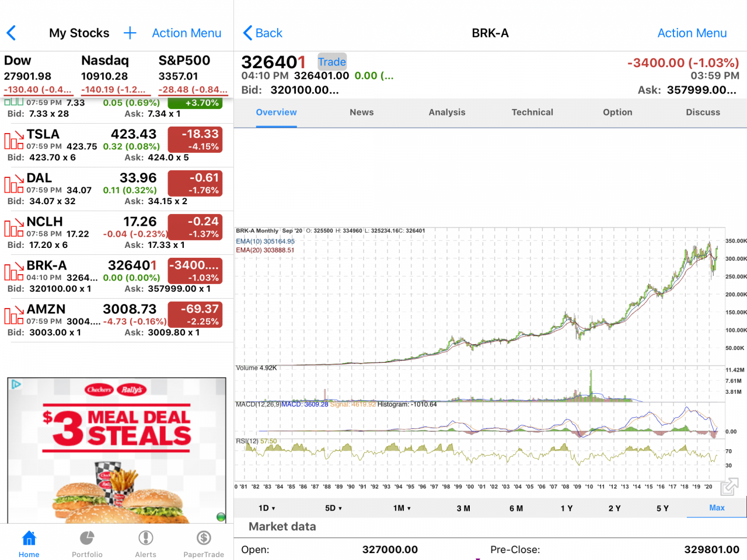Select 2 Y chart range

tap(615, 508)
